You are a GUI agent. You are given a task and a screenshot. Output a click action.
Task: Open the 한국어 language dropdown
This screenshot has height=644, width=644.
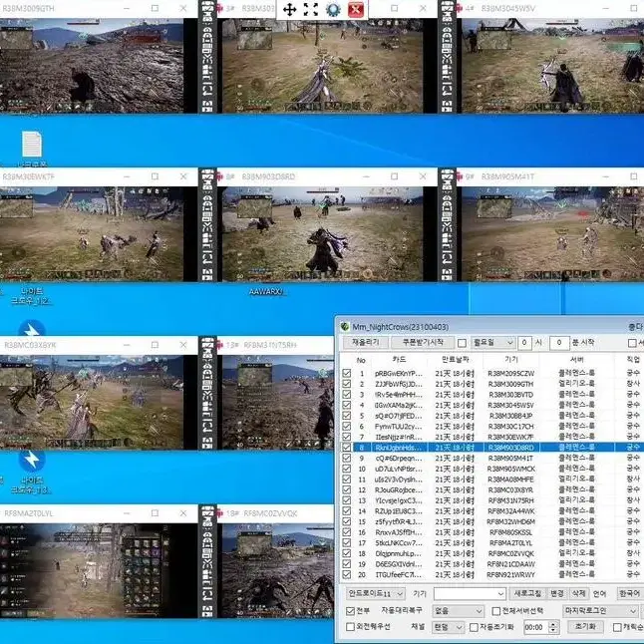(x=630, y=593)
